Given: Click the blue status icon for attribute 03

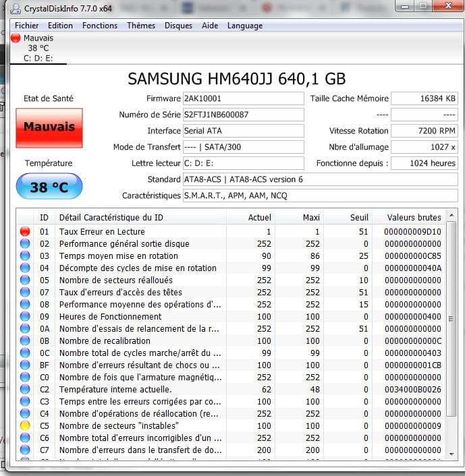Looking at the screenshot, I should point(25,256).
